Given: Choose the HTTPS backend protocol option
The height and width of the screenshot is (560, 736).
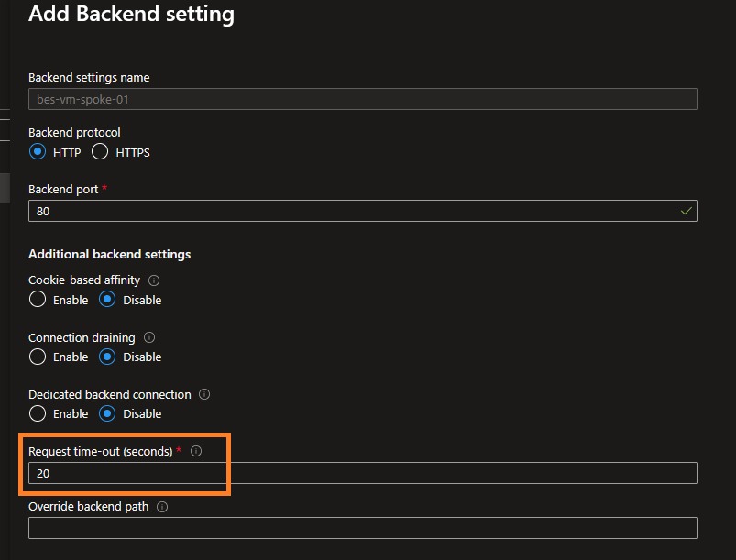Looking at the screenshot, I should pyautogui.click(x=100, y=152).
